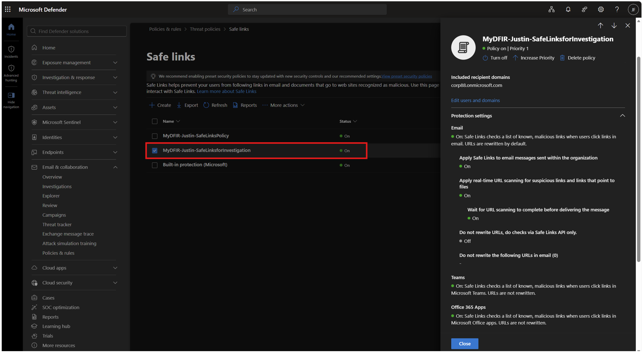This screenshot has width=644, height=352.
Task: Open Investigations in the sidebar
Action: [57, 186]
